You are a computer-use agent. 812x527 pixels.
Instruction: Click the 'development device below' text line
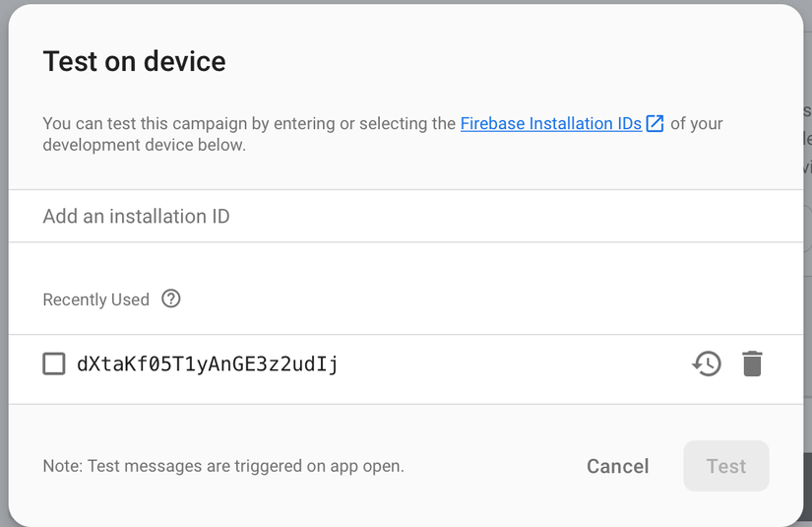[x=144, y=146]
